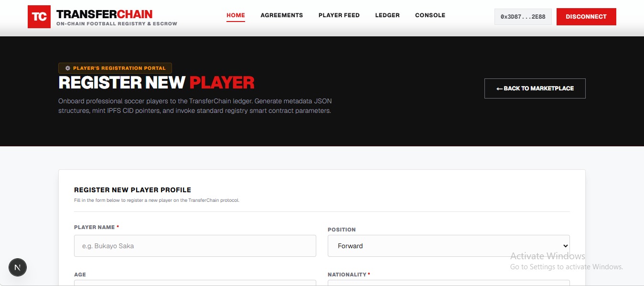This screenshot has height=286, width=644.
Task: Open the Agreements page
Action: [x=282, y=15]
